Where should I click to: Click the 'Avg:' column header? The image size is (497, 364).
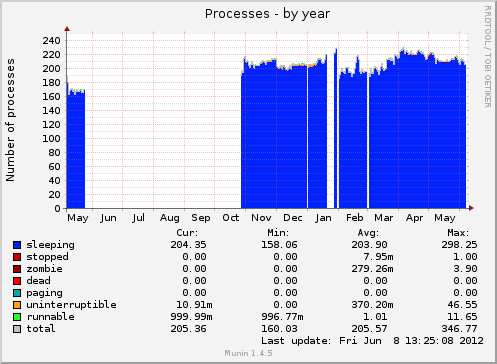coord(368,233)
